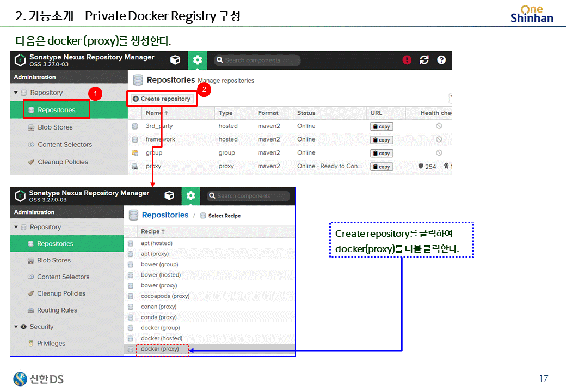Click the Select Recipe breadcrumb icon

[x=203, y=216]
